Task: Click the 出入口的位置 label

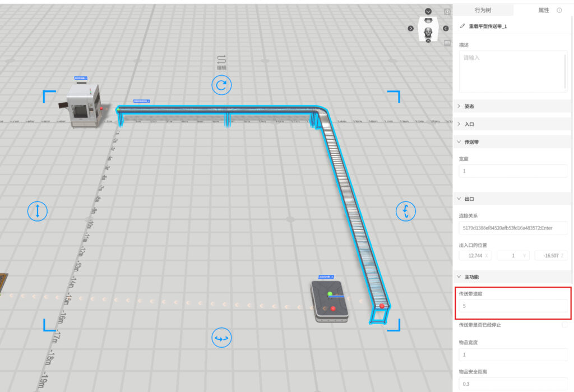Action: coord(473,245)
